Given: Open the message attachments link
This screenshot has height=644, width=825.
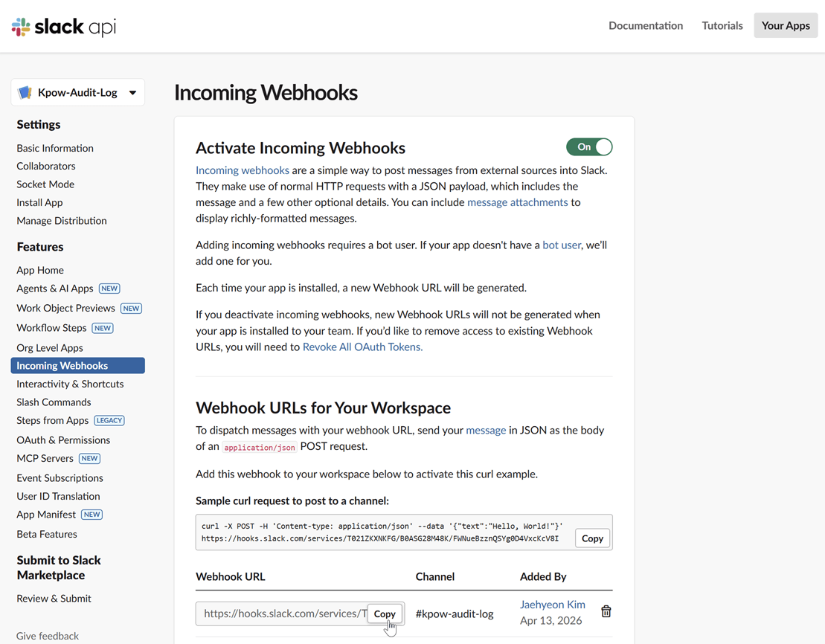Looking at the screenshot, I should [517, 202].
